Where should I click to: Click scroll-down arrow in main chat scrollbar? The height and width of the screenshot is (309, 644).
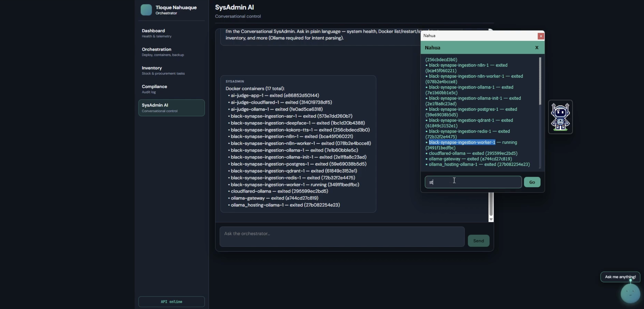pyautogui.click(x=491, y=219)
